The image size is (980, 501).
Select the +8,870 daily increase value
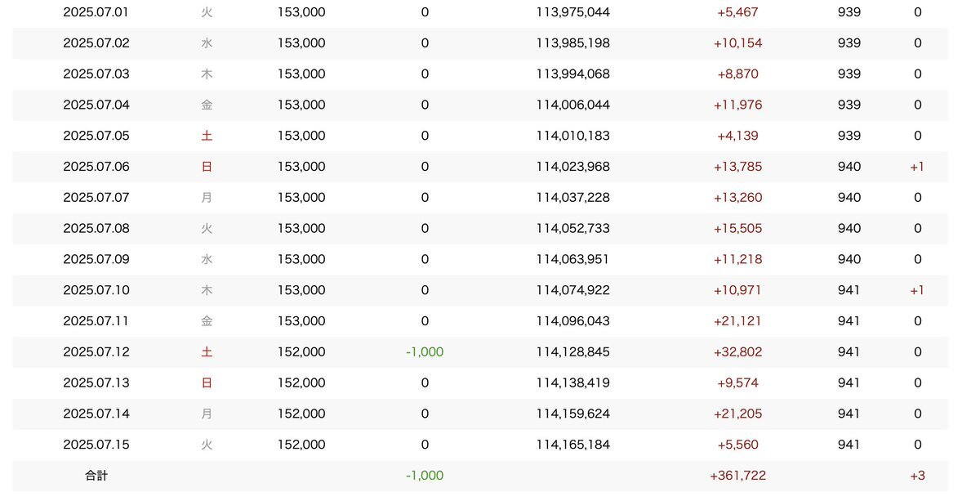coord(737,74)
